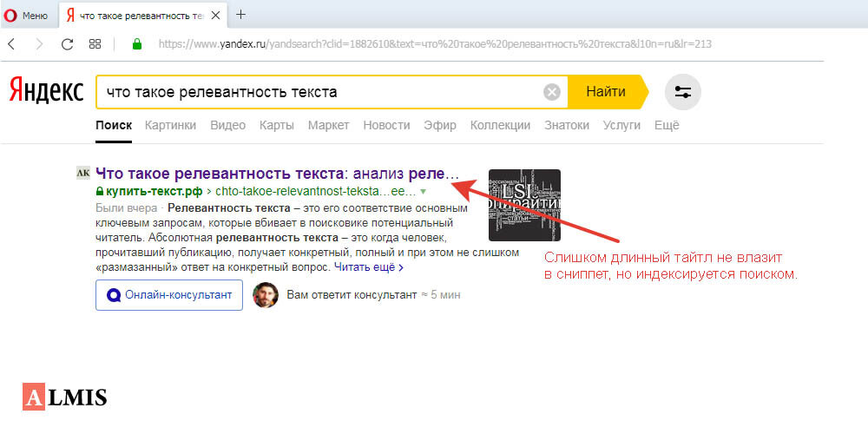Click the Были вчера text

tap(126, 208)
